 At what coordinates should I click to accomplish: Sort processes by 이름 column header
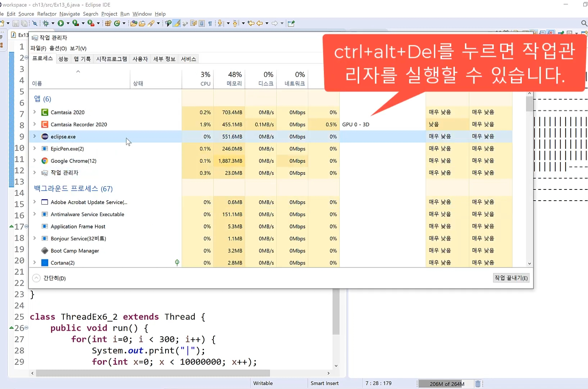coord(80,79)
